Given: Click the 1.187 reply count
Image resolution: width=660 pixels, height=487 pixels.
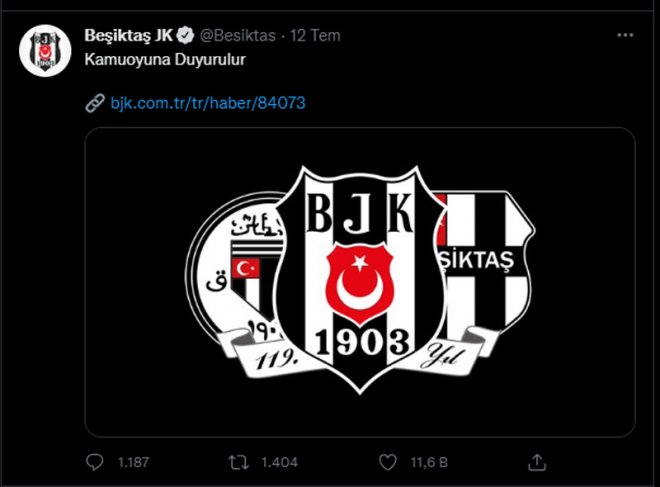Looking at the screenshot, I should 133,463.
